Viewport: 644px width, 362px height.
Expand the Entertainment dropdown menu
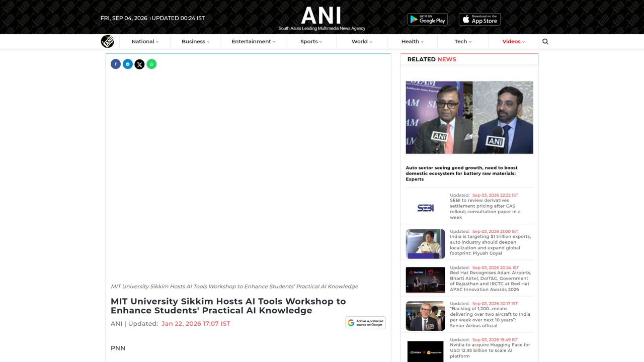point(254,42)
